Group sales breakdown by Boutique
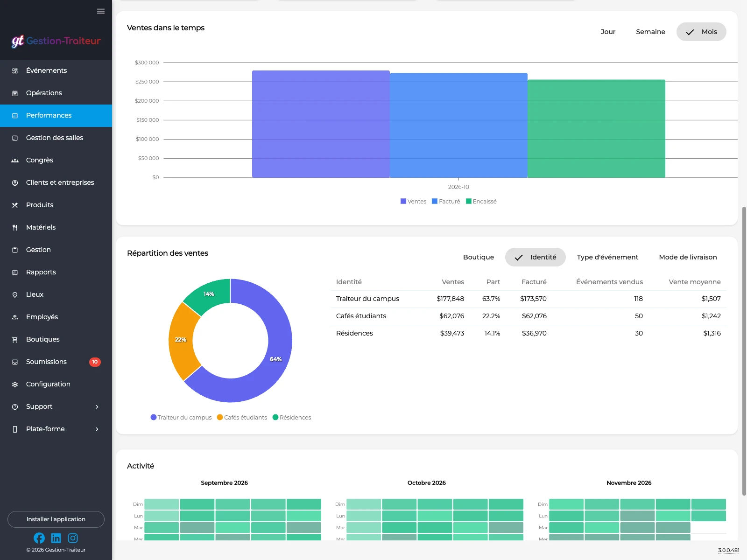747x560 pixels. click(x=479, y=257)
